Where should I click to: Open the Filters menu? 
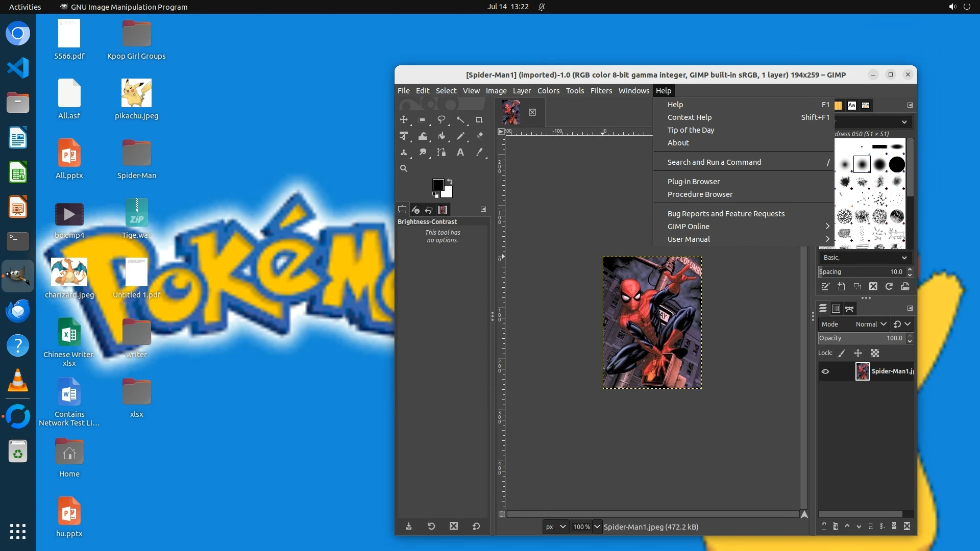click(x=601, y=91)
